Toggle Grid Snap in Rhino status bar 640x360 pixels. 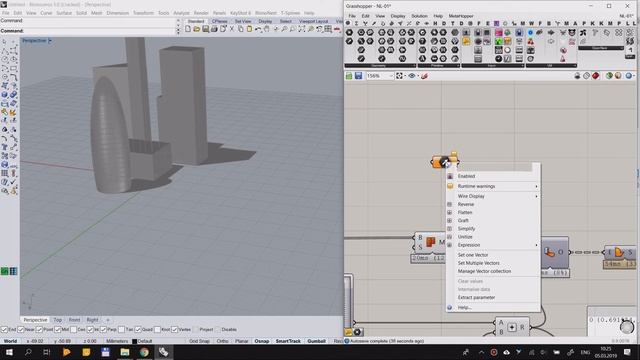tap(199, 341)
